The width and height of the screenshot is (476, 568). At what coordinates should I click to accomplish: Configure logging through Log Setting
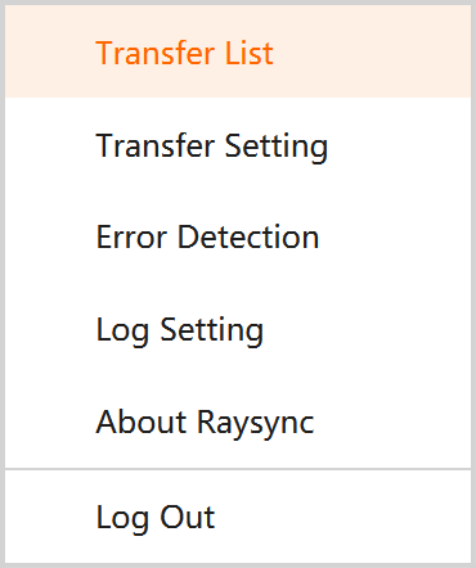(238, 330)
